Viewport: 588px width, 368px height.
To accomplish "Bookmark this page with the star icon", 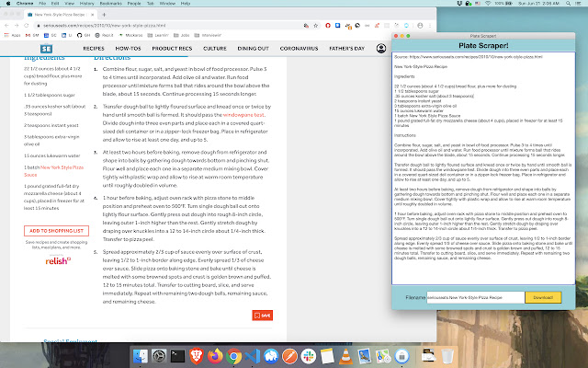I will coord(316,26).
